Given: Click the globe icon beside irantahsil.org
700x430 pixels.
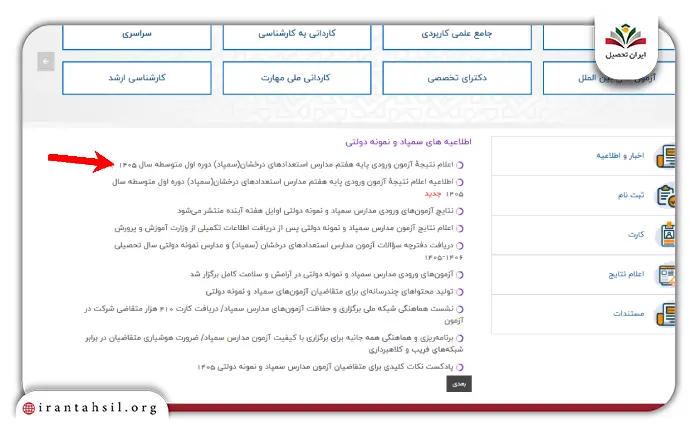Looking at the screenshot, I should click(29, 408).
